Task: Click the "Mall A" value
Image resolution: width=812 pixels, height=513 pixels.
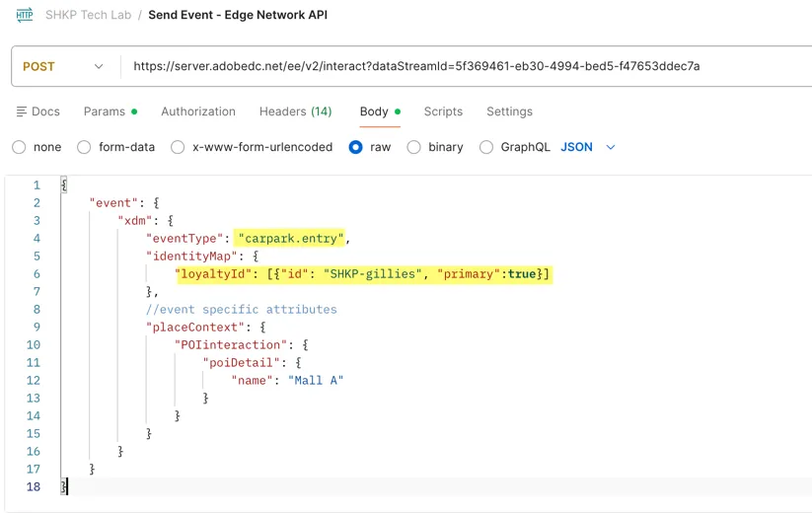Action: (x=316, y=381)
